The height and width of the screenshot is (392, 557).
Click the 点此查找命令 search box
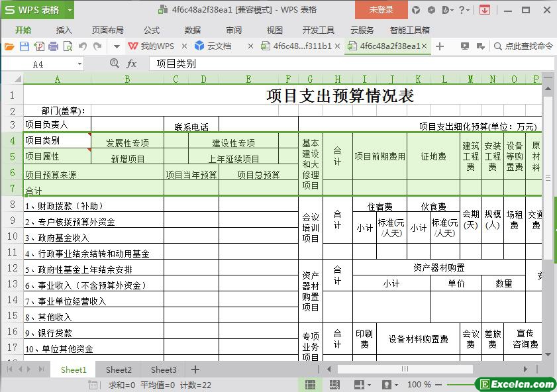(x=524, y=46)
